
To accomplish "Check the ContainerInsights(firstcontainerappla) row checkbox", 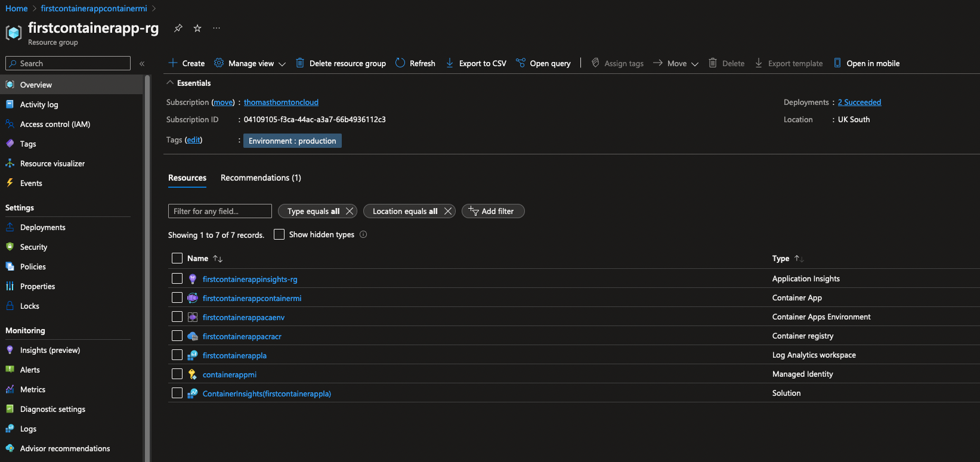I will pyautogui.click(x=177, y=393).
